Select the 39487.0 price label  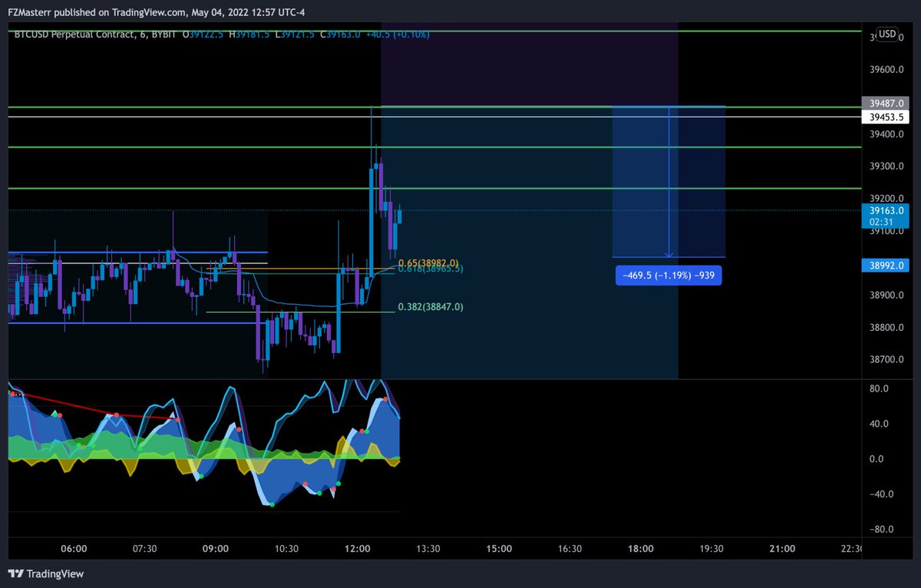click(x=885, y=104)
